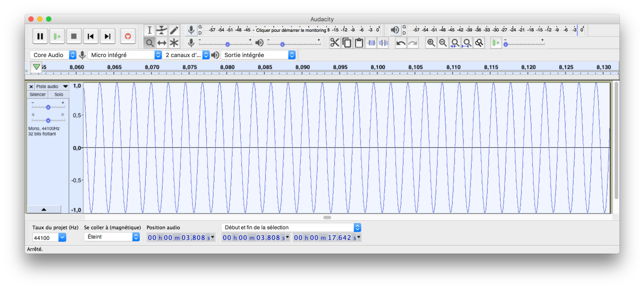Open the Taux du projet rate dropdown
Viewport: 644px width, 289px height.
tap(62, 237)
